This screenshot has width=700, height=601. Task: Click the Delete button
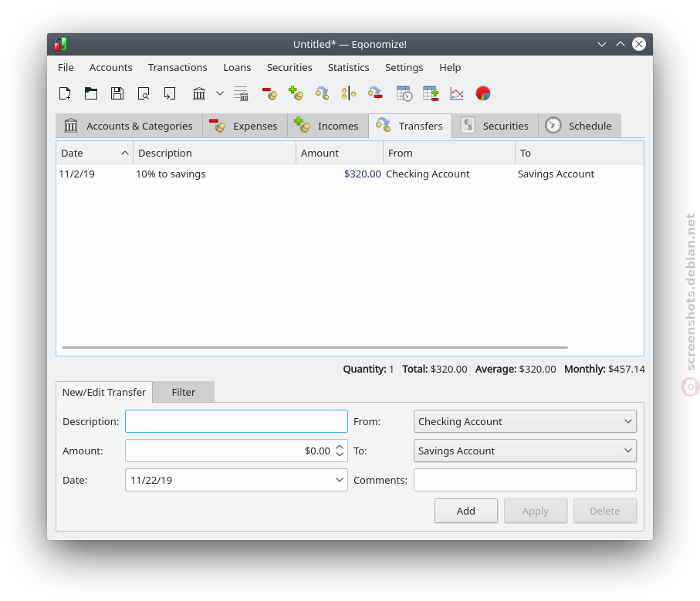coord(605,511)
